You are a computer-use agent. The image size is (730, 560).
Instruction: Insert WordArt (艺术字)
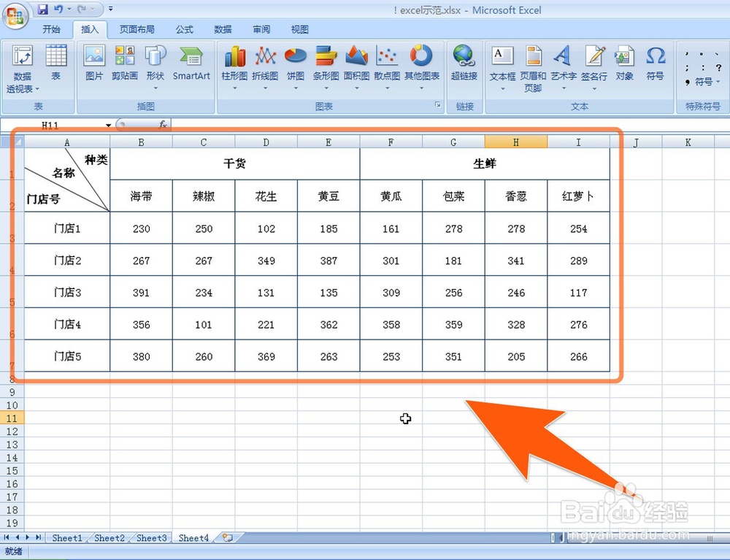(x=564, y=67)
